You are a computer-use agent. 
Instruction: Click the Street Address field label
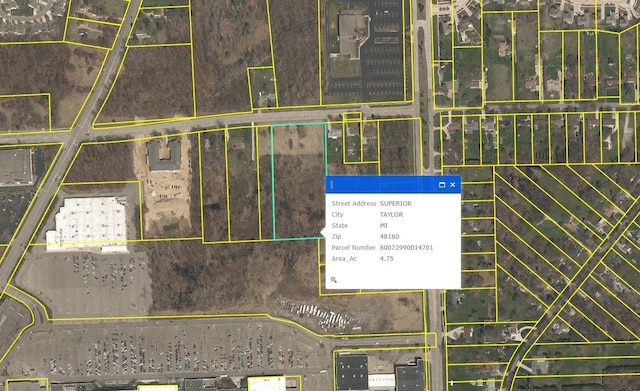(353, 203)
